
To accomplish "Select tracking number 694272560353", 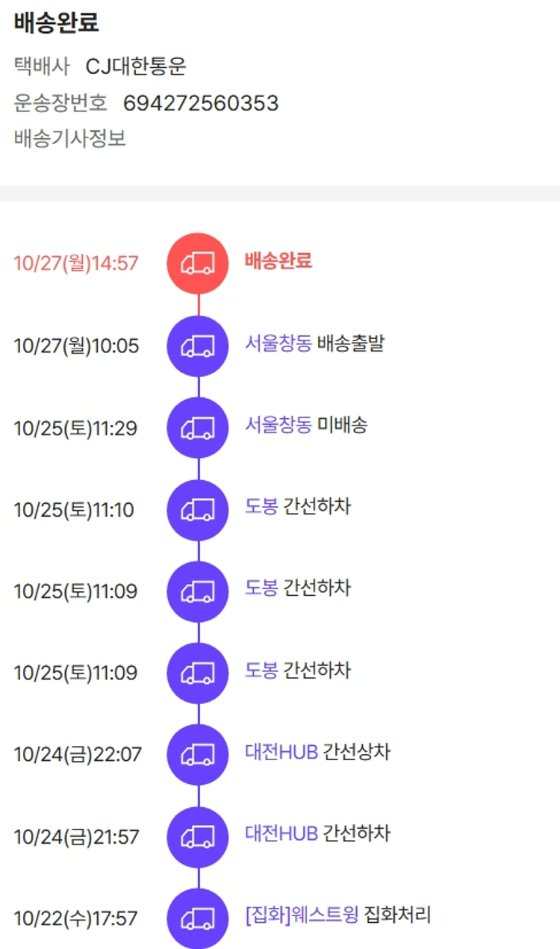I will click(x=201, y=103).
